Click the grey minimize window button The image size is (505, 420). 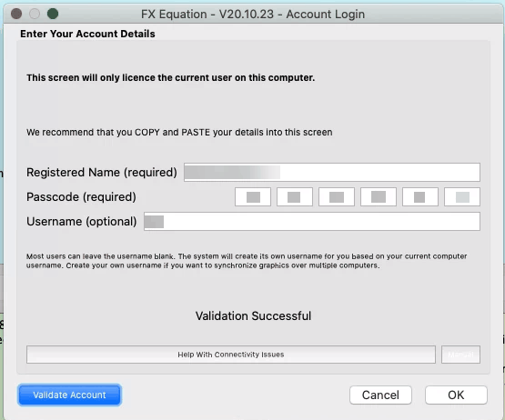pos(35,14)
